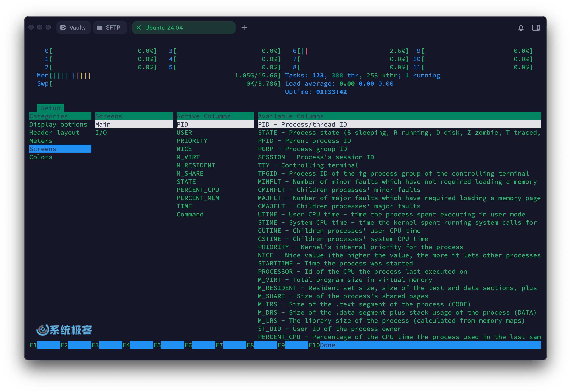Close the Ubuntu-24.04 tab with X icon
This screenshot has width=571, height=392.
[139, 28]
